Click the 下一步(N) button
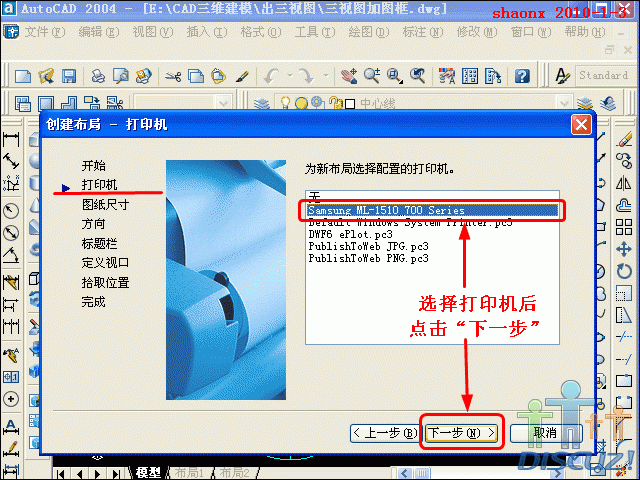640x480 pixels. 462,433
